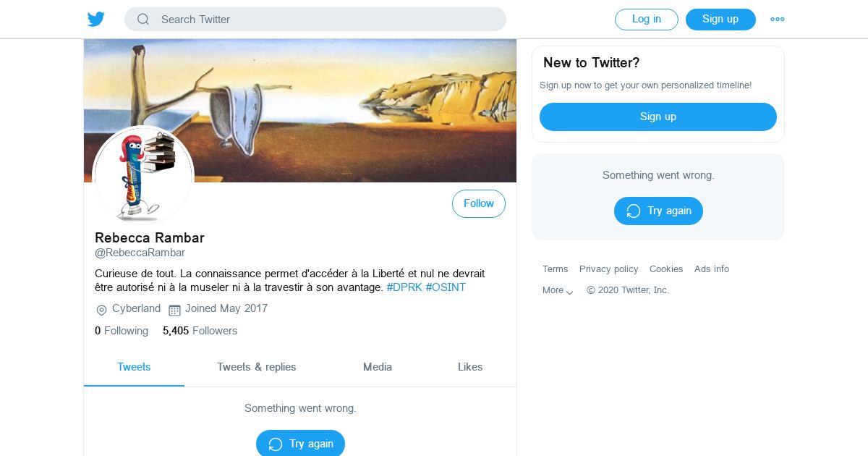Open the Dali painting header image

coord(300,111)
